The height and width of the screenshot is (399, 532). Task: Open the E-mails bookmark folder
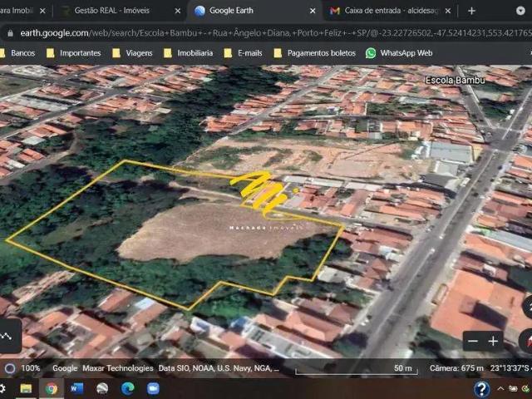(244, 53)
